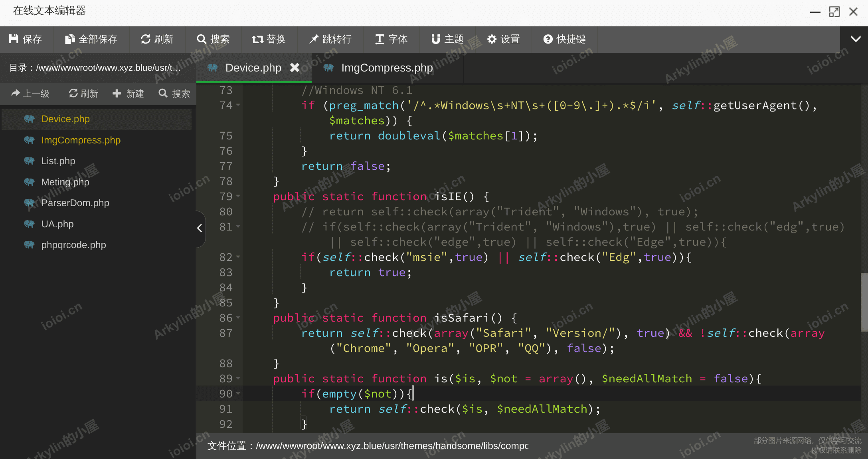This screenshot has width=868, height=459.
Task: Open phpqrcode.php in the file tree
Action: [x=97, y=245]
